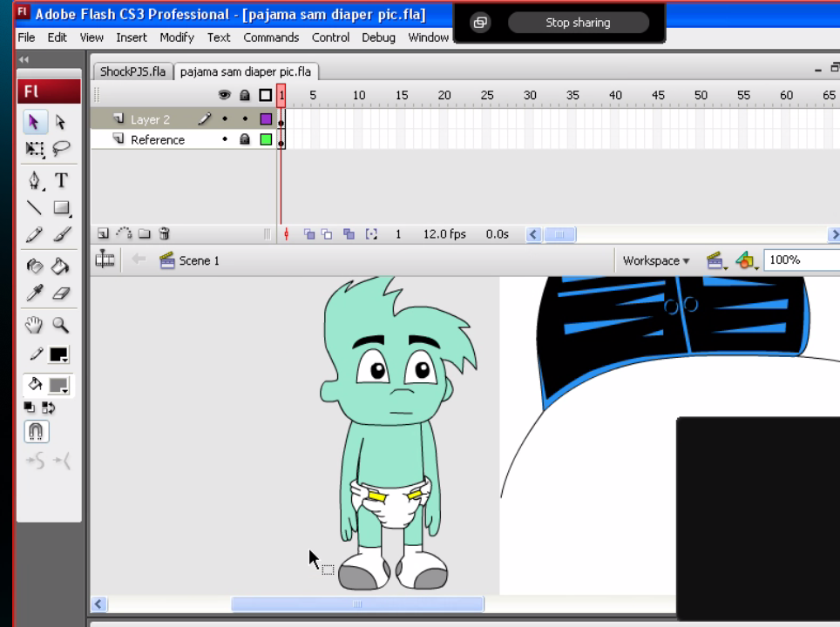Viewport: 840px width, 627px height.
Task: Select the Free Transform tool
Action: [x=34, y=148]
